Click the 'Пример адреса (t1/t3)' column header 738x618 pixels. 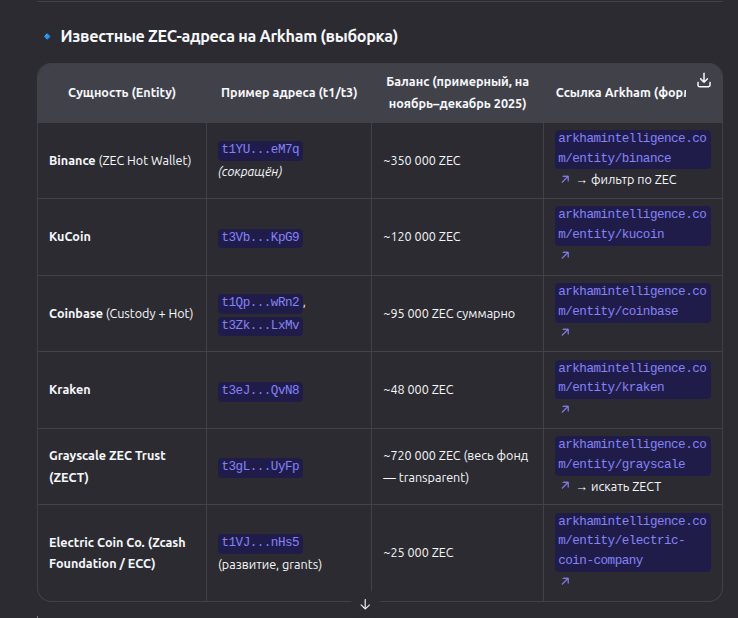289,93
